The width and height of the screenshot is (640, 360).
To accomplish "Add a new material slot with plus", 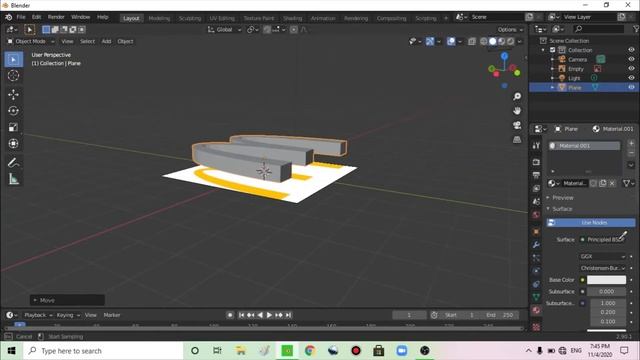I will pos(631,143).
